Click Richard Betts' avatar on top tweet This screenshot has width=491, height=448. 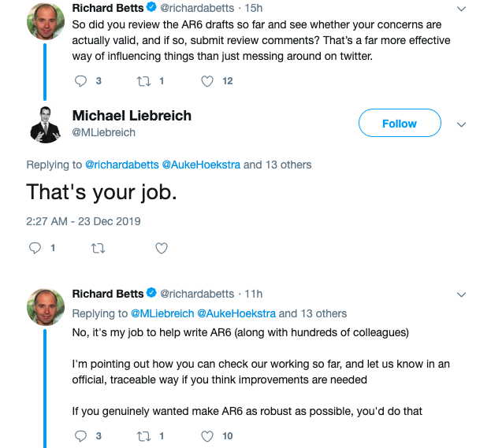pos(46,21)
